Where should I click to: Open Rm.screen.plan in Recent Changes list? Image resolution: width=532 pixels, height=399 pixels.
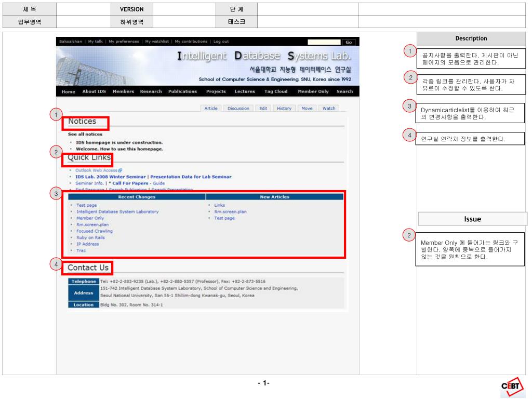coord(92,224)
